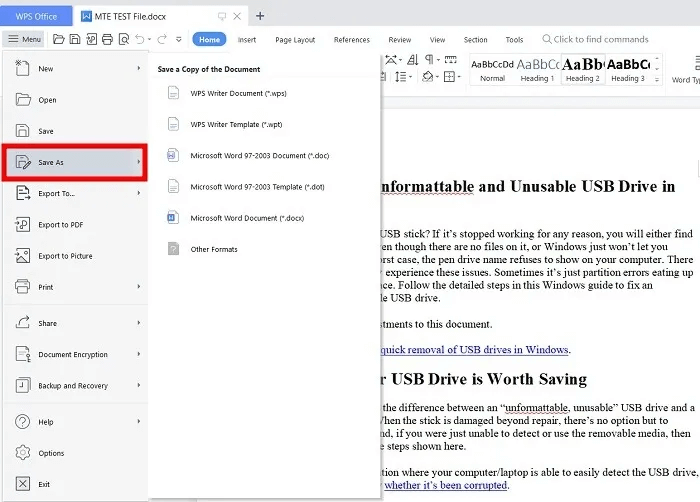700x502 pixels.
Task: Click the Save toolbar icon
Action: coord(75,39)
